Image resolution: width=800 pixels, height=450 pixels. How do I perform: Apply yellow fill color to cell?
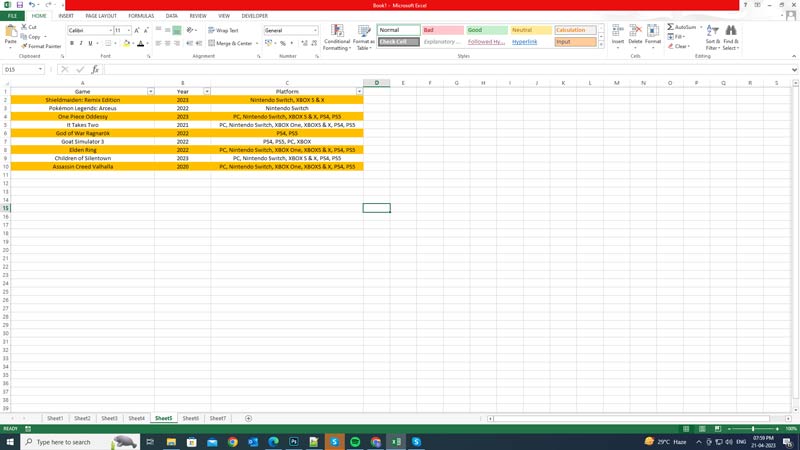(x=127, y=43)
